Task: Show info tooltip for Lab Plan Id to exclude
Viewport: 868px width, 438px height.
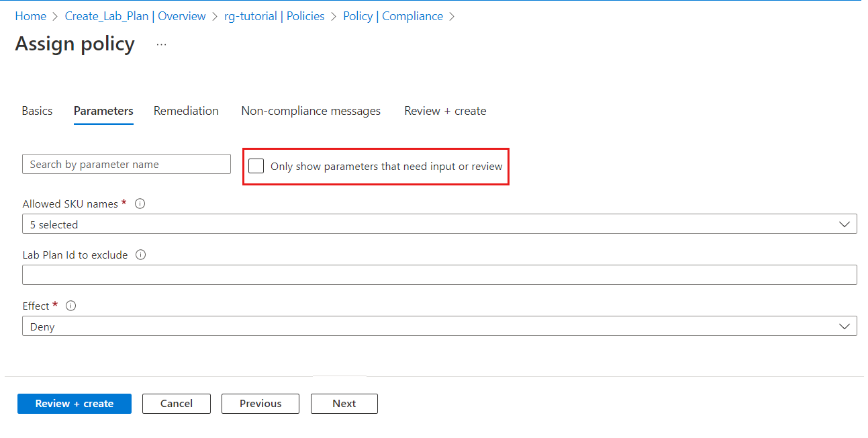Action: click(x=141, y=255)
